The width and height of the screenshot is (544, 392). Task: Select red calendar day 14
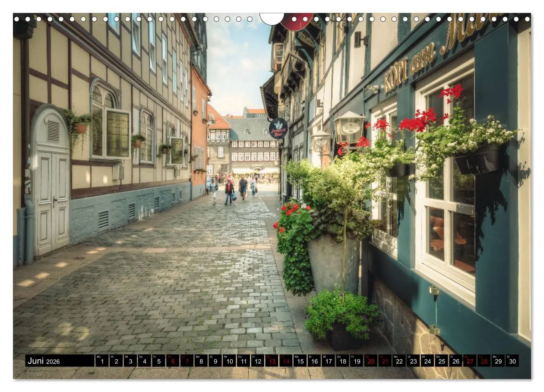click(x=286, y=361)
